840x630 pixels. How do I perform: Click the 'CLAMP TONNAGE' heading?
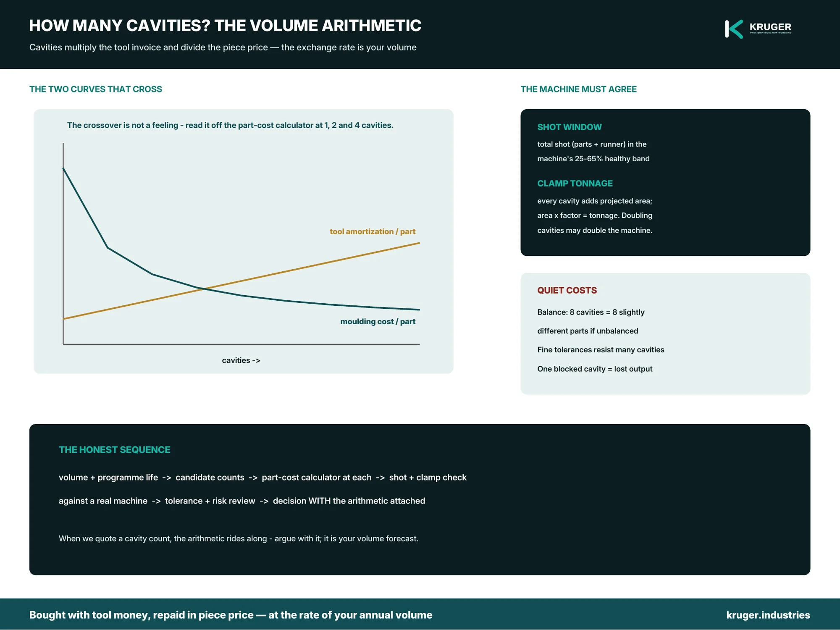575,184
